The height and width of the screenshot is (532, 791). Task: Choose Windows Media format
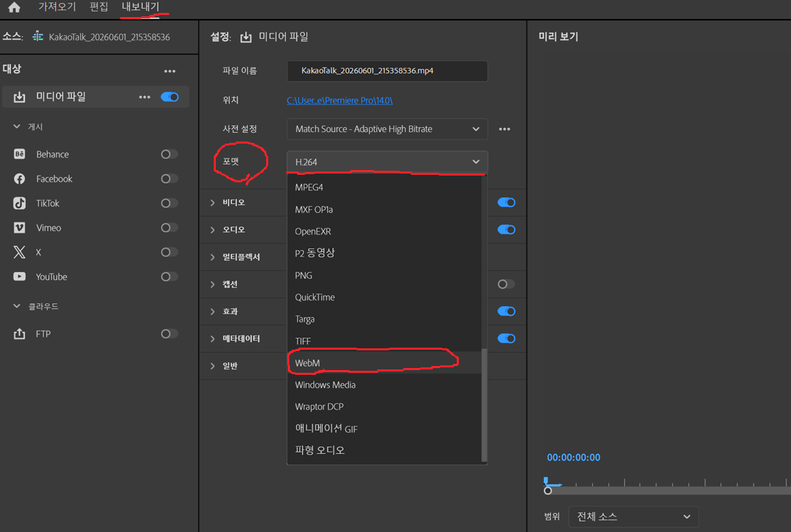(385, 385)
